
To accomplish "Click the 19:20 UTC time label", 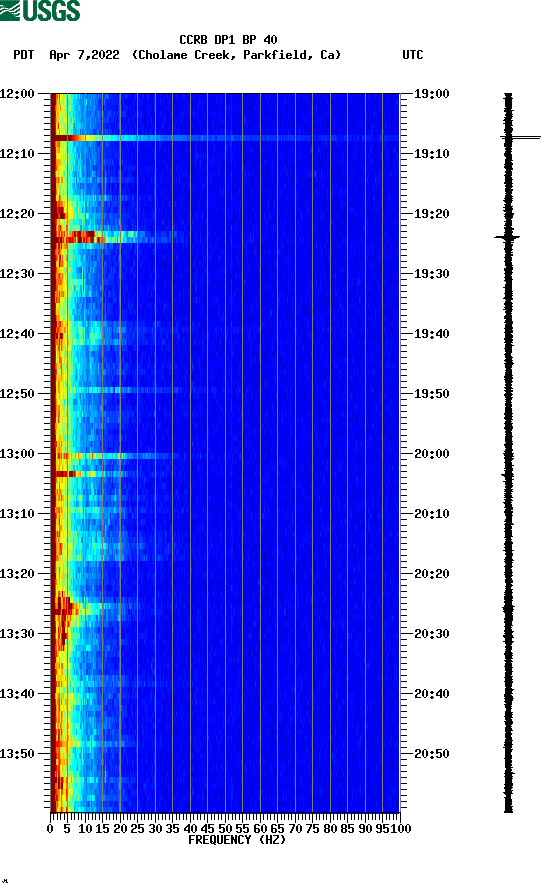I will (x=432, y=214).
